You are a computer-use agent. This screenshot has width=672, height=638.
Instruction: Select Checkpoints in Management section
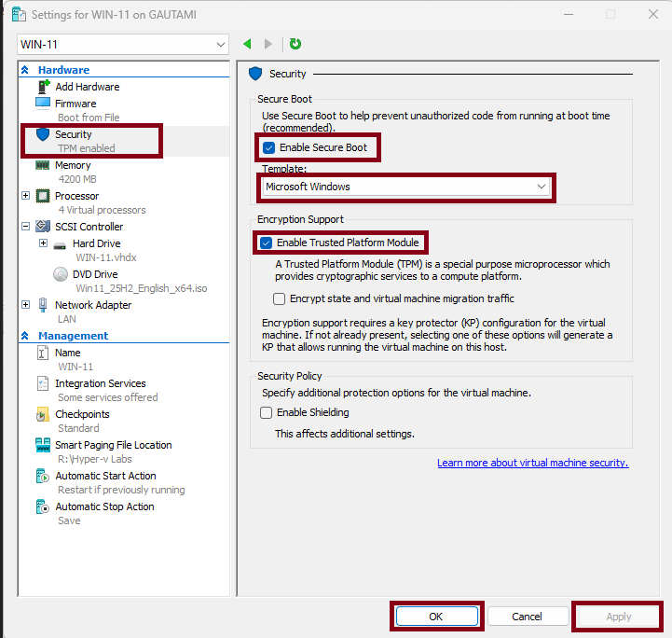(x=82, y=414)
